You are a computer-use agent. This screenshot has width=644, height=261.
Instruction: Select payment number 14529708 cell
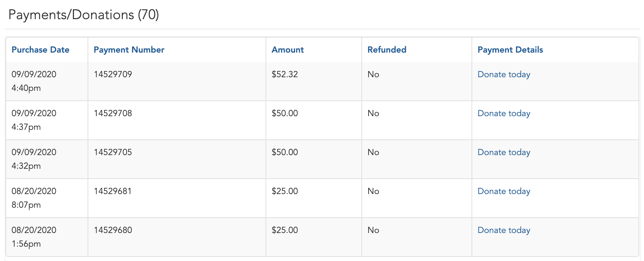click(177, 120)
